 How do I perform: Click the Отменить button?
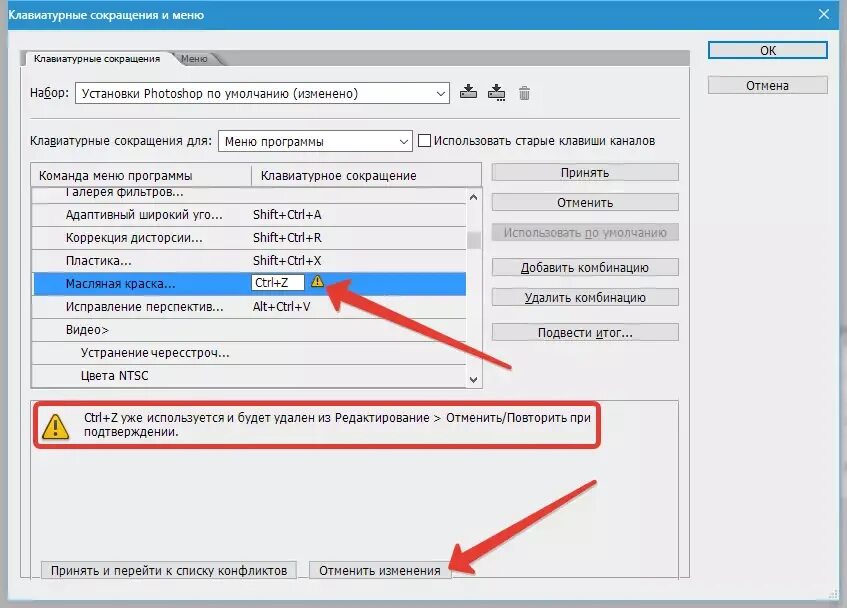(x=585, y=202)
